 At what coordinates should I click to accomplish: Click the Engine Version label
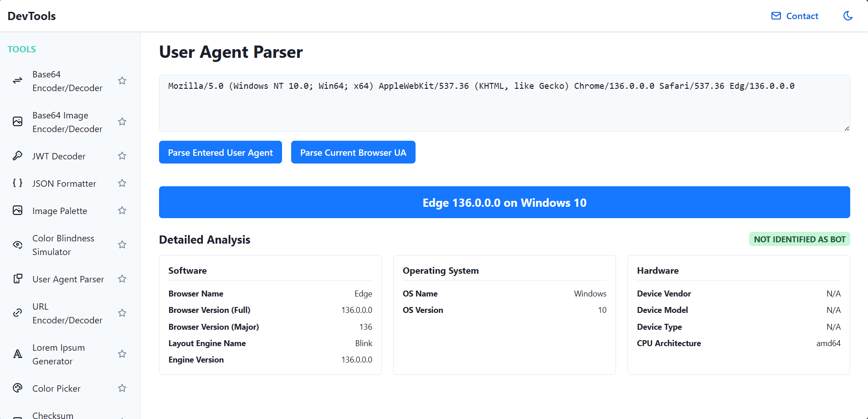(196, 360)
